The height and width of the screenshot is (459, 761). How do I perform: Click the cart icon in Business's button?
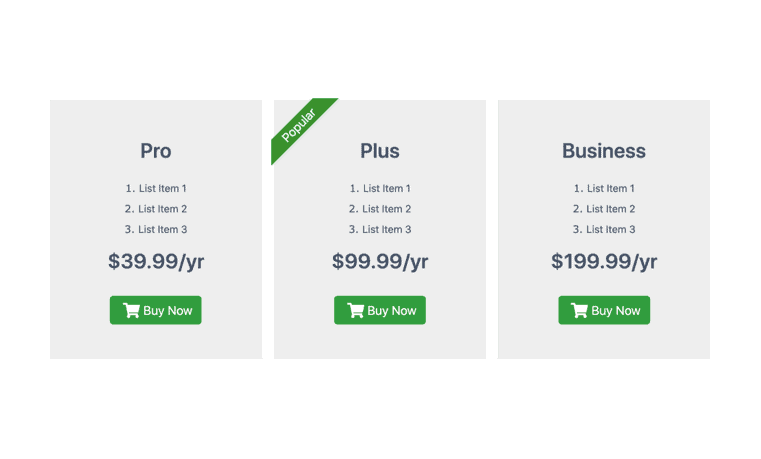[x=579, y=311]
